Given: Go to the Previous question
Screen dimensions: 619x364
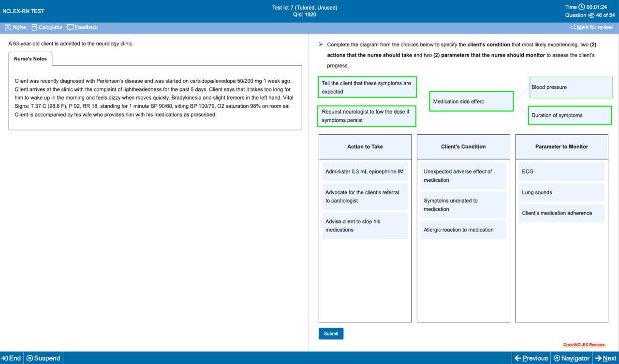Looking at the screenshot, I should 531,358.
